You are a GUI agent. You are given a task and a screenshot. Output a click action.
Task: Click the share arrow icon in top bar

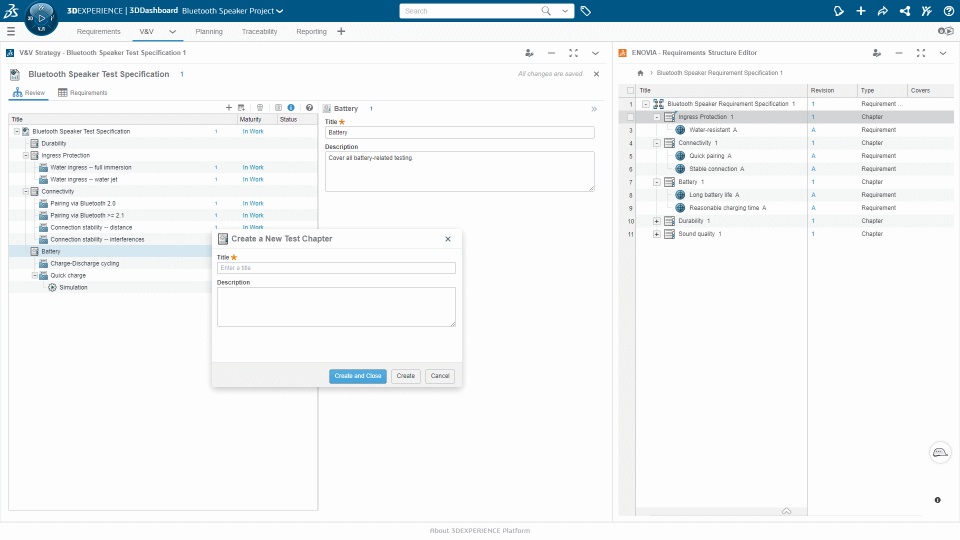tap(882, 11)
